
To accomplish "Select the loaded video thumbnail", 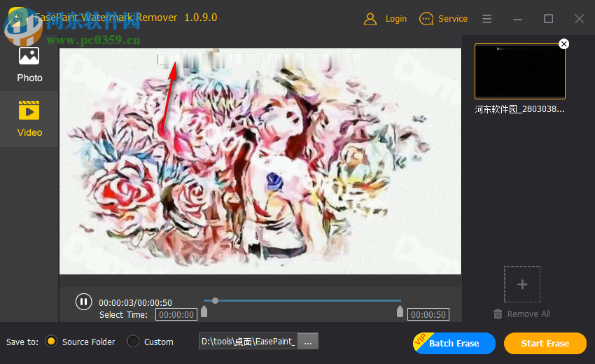I will (x=520, y=71).
